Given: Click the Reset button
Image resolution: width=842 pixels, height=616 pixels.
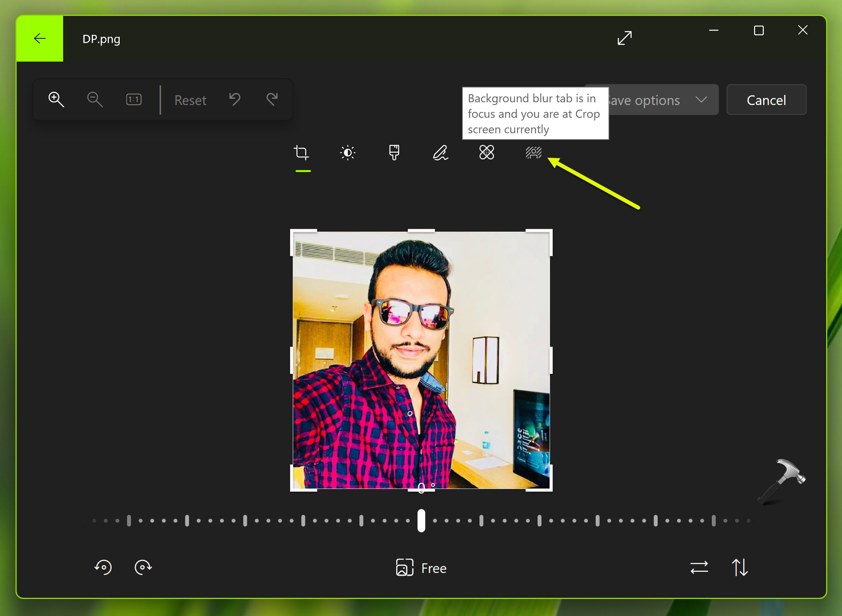Looking at the screenshot, I should (190, 100).
